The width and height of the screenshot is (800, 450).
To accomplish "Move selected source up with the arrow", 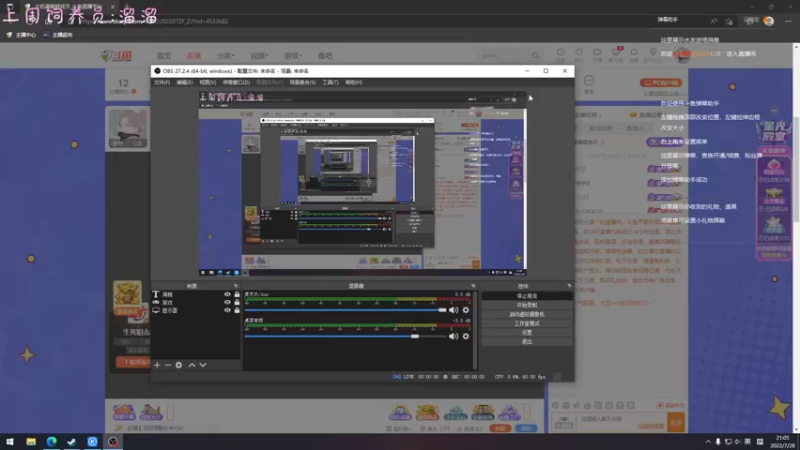I will pos(192,365).
